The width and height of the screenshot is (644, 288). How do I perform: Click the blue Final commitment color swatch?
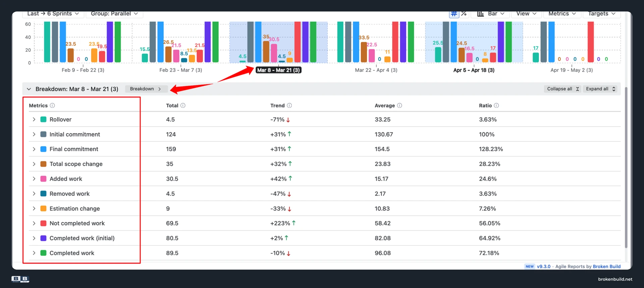pos(43,149)
